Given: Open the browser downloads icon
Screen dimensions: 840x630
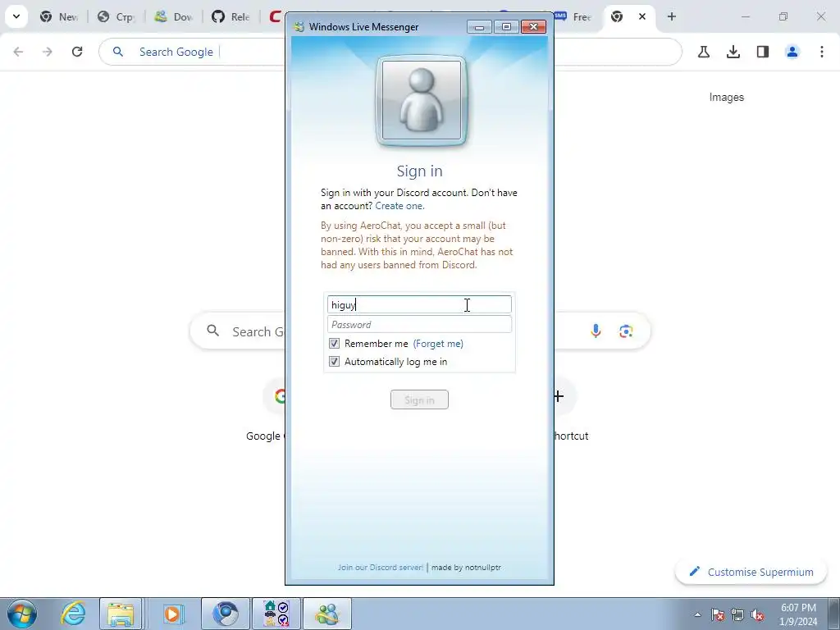Looking at the screenshot, I should tap(733, 52).
